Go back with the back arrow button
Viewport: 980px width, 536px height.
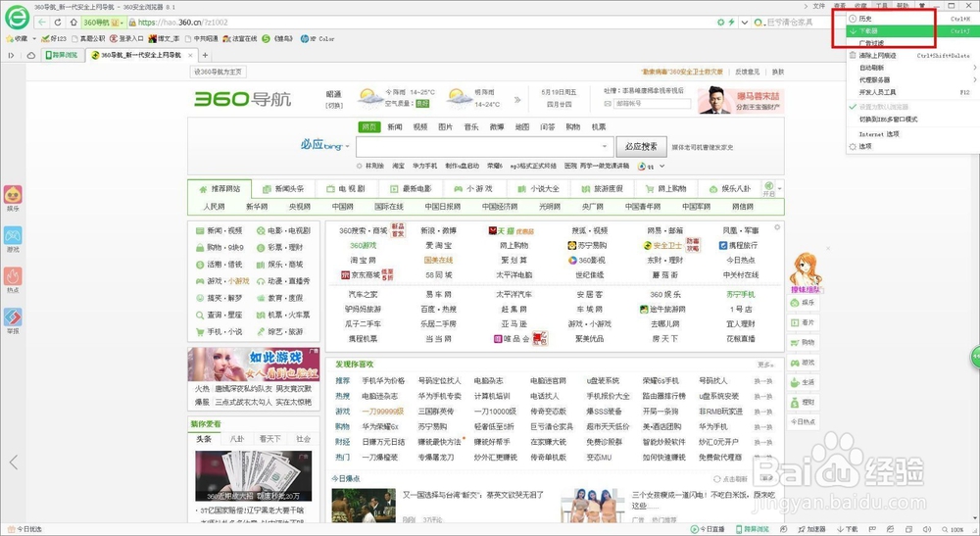(x=42, y=22)
